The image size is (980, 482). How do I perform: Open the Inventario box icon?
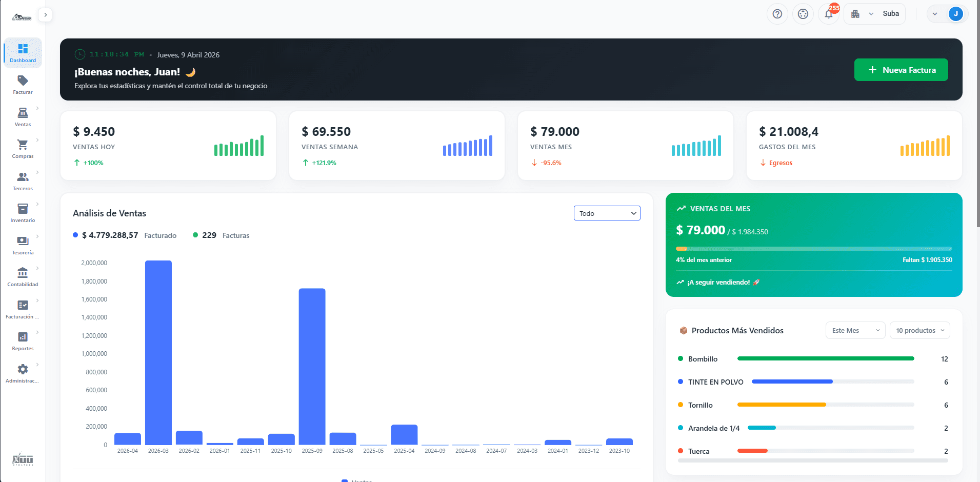click(23, 209)
